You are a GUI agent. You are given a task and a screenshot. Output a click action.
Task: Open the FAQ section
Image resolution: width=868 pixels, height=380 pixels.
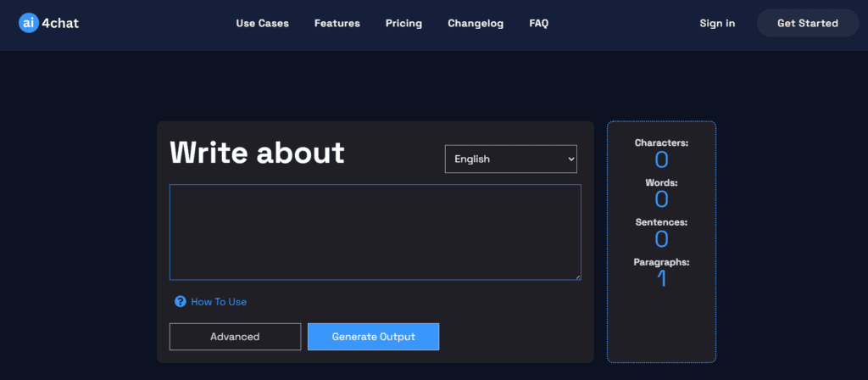coord(538,23)
